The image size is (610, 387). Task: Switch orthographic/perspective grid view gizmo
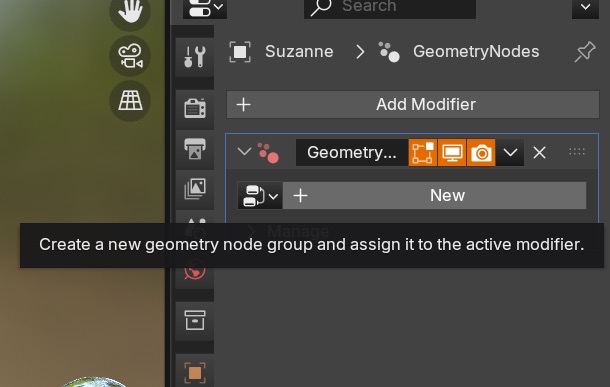click(130, 101)
